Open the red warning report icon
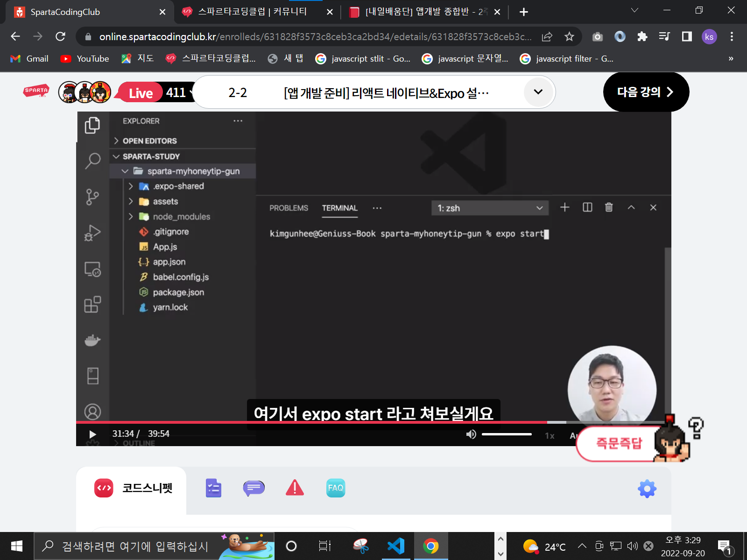The image size is (747, 560). click(x=295, y=488)
